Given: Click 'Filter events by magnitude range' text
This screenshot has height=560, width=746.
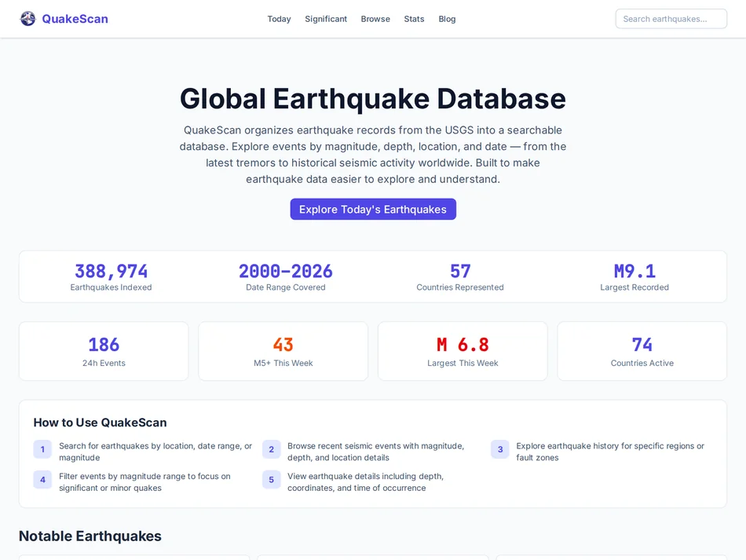Looking at the screenshot, I should 144,482.
